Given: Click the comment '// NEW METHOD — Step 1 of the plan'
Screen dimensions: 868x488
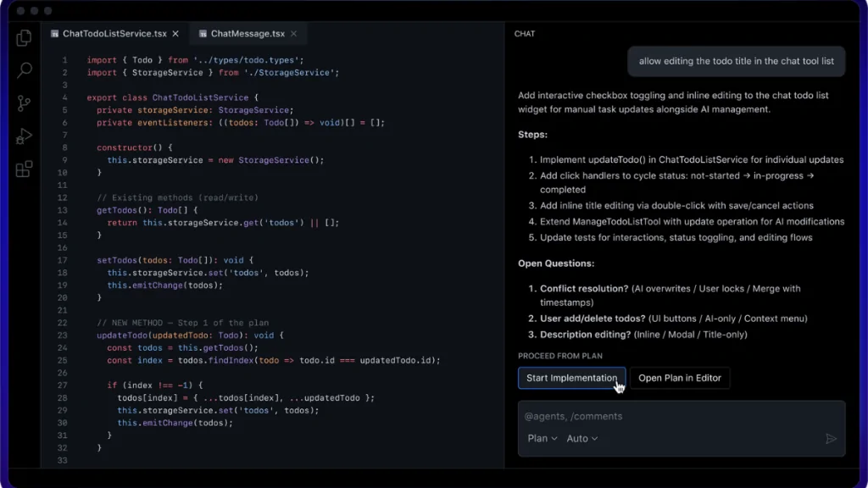Looking at the screenshot, I should [183, 323].
